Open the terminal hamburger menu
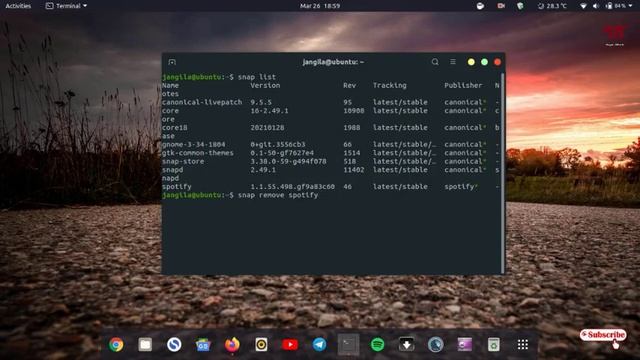The image size is (640, 360). coord(453,62)
